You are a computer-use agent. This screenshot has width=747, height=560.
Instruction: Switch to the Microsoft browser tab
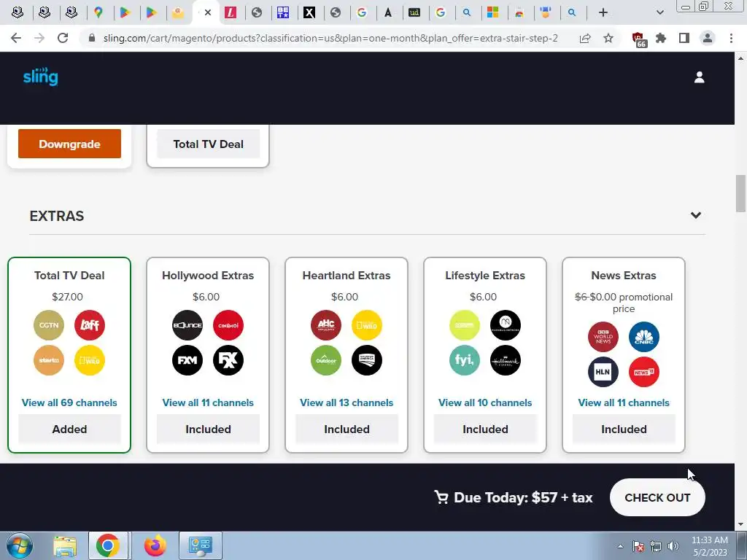(492, 12)
